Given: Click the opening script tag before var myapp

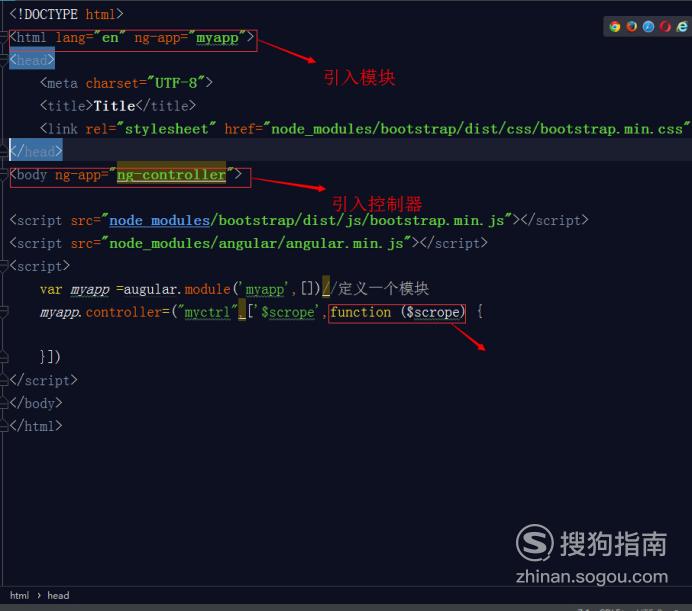Looking at the screenshot, I should [40, 266].
